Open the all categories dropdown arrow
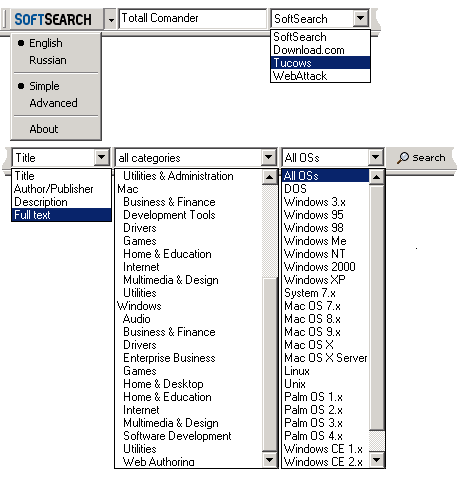This screenshot has width=460, height=480. point(269,157)
